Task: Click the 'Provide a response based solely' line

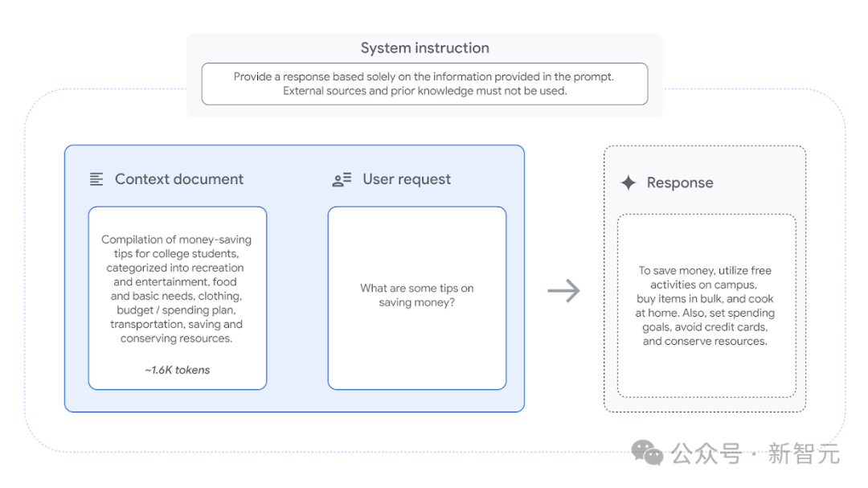Action: (424, 76)
